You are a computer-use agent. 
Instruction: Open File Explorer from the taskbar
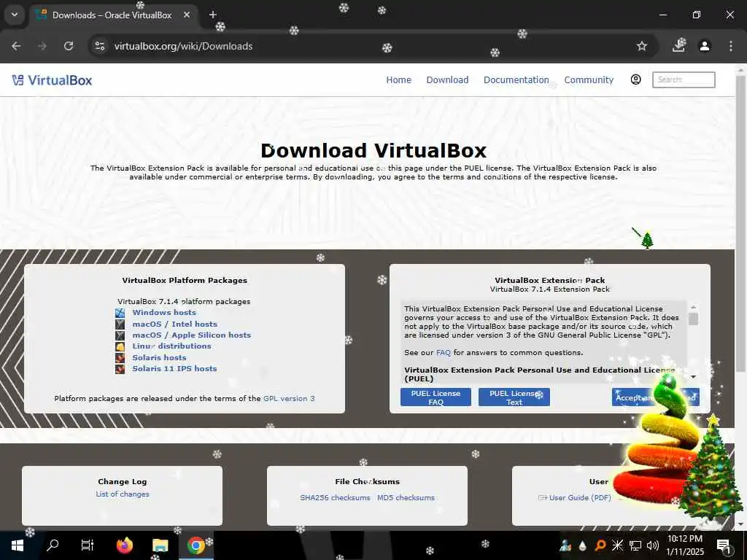pyautogui.click(x=160, y=545)
